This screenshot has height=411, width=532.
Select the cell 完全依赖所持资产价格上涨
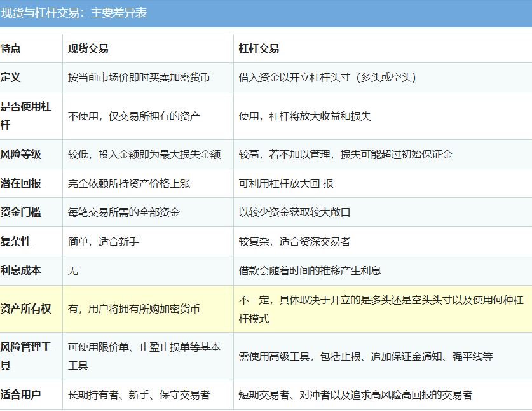click(129, 183)
